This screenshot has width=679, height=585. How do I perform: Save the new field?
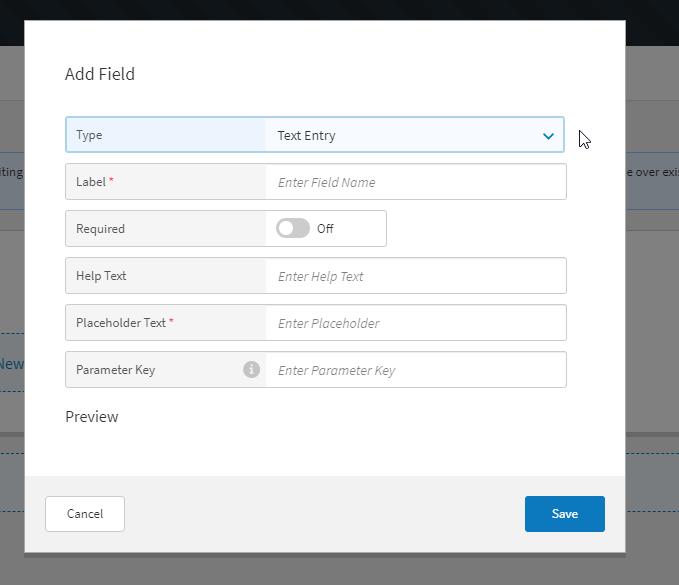pyautogui.click(x=564, y=514)
